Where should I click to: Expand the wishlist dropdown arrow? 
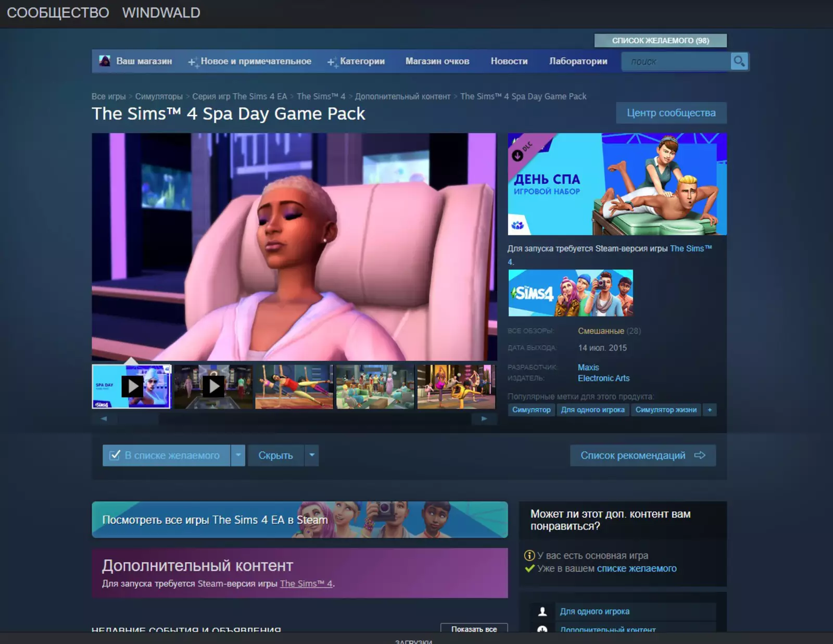click(x=238, y=456)
